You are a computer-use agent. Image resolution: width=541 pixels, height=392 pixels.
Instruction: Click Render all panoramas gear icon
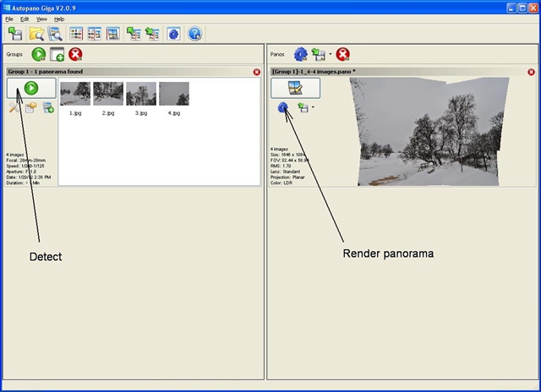pos(300,54)
